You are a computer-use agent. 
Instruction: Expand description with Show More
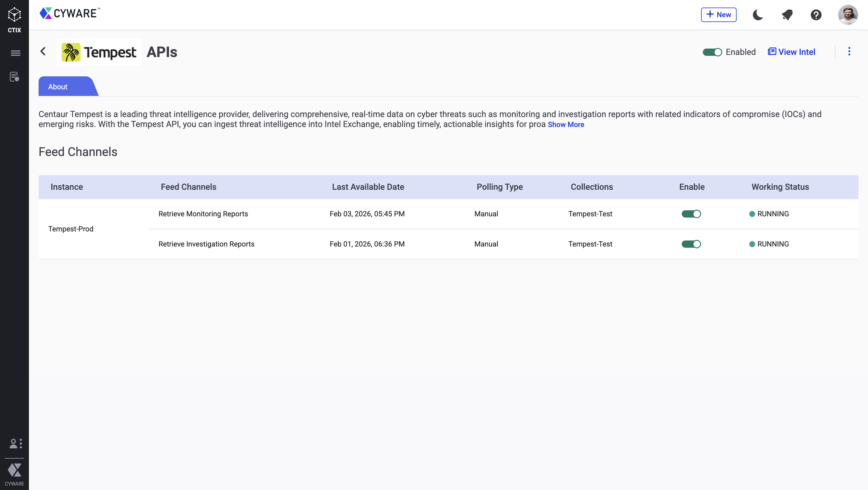click(566, 124)
